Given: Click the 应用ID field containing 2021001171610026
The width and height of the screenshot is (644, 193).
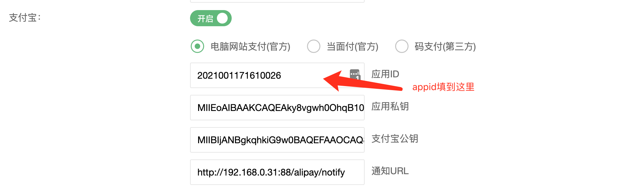Looking at the screenshot, I should point(277,75).
